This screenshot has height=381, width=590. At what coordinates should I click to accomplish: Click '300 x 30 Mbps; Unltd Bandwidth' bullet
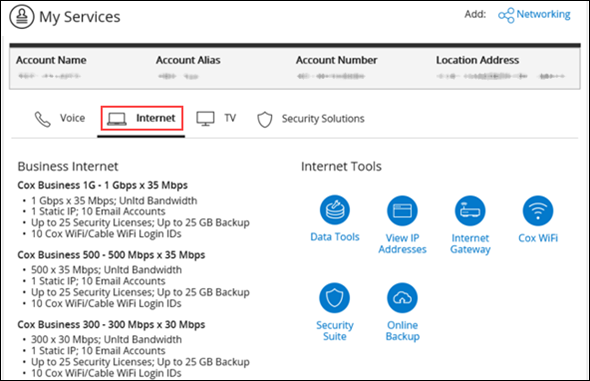pos(106,339)
